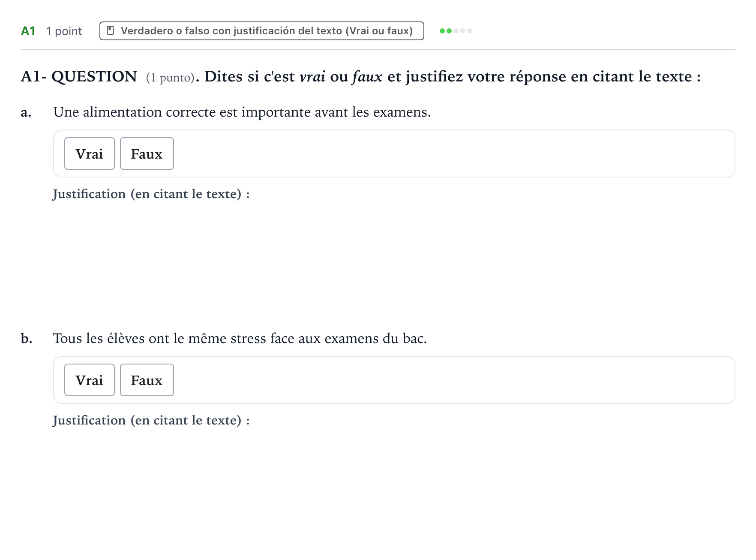Screen dimensions: 756x560
Task: Select Faux for statement a
Action: [147, 154]
